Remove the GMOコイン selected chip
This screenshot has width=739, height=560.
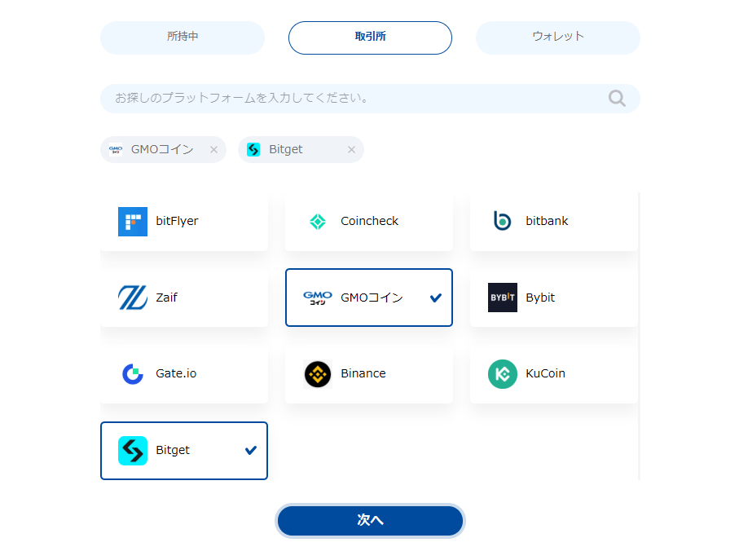[213, 149]
